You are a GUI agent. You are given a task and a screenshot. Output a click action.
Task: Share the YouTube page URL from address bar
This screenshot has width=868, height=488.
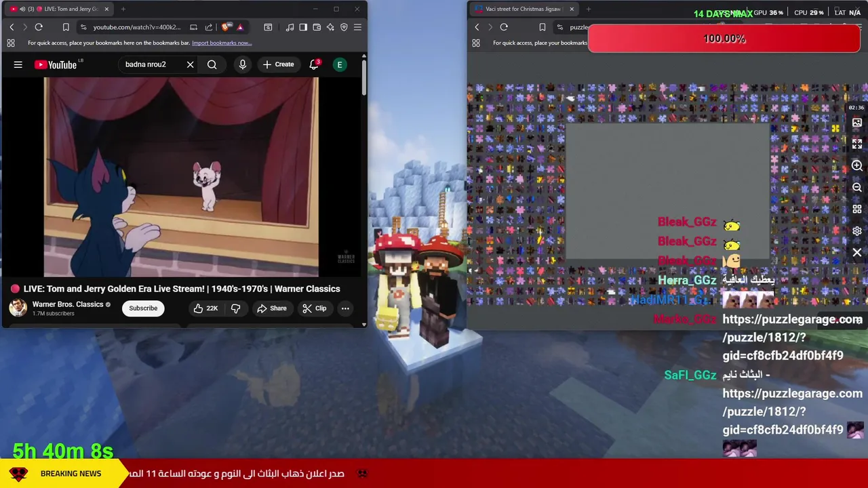pos(209,27)
